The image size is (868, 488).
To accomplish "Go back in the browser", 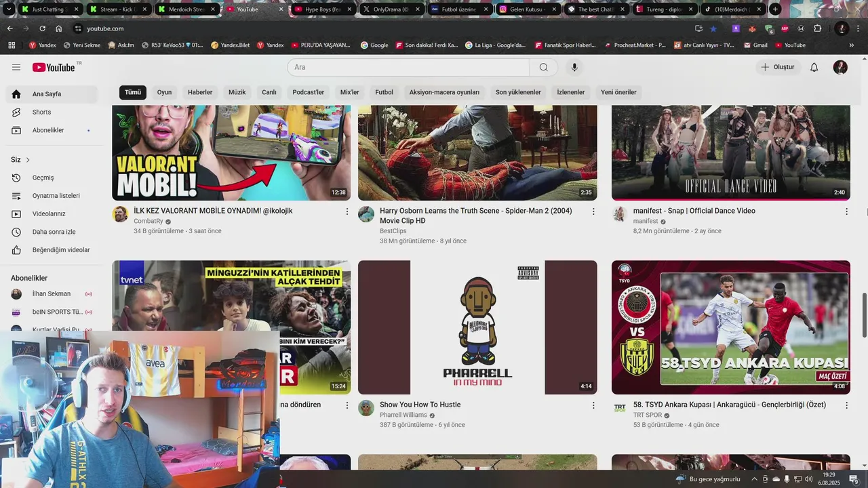I will point(9,28).
